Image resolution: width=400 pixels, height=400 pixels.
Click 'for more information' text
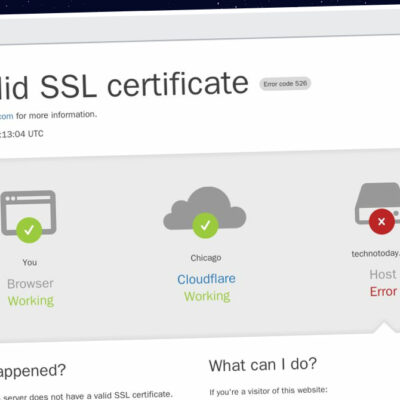pyautogui.click(x=56, y=115)
